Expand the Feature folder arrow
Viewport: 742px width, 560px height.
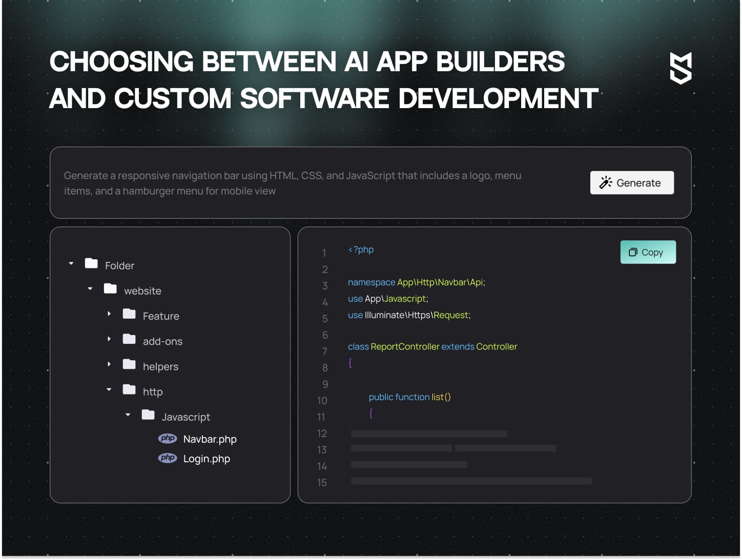coord(109,314)
